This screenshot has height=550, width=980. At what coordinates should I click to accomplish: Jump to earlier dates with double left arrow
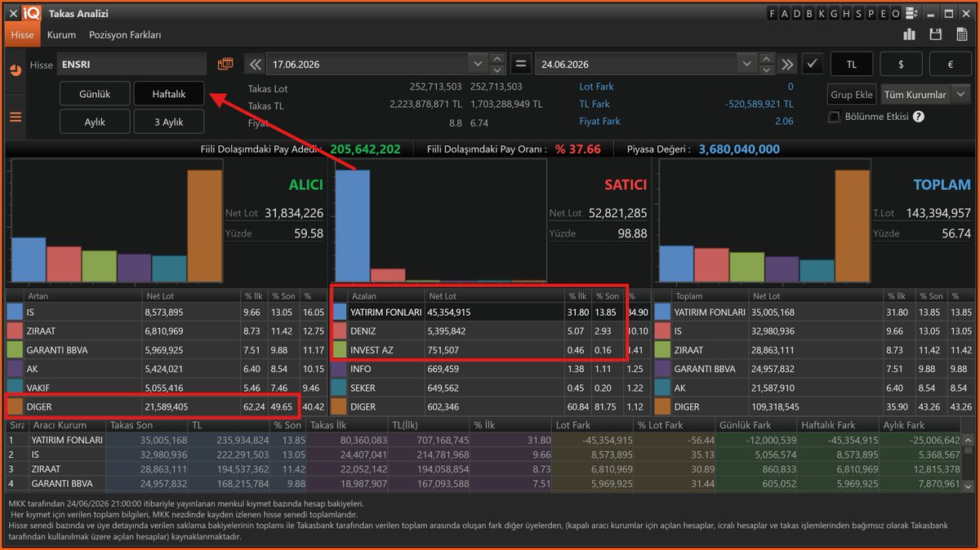click(x=255, y=64)
